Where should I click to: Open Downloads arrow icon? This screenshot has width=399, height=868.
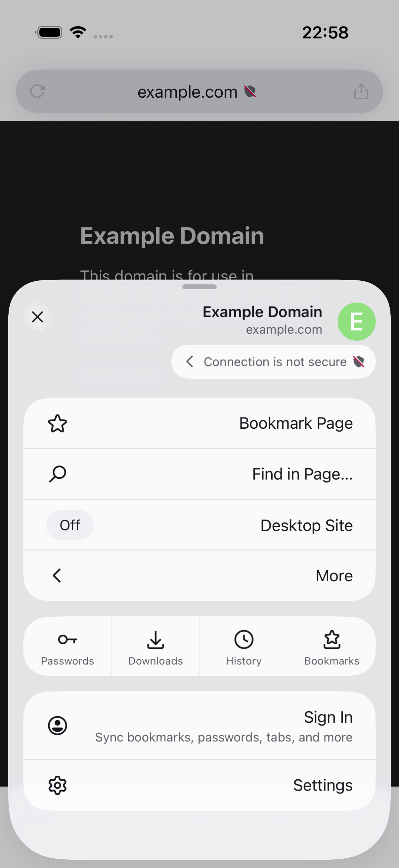[155, 640]
